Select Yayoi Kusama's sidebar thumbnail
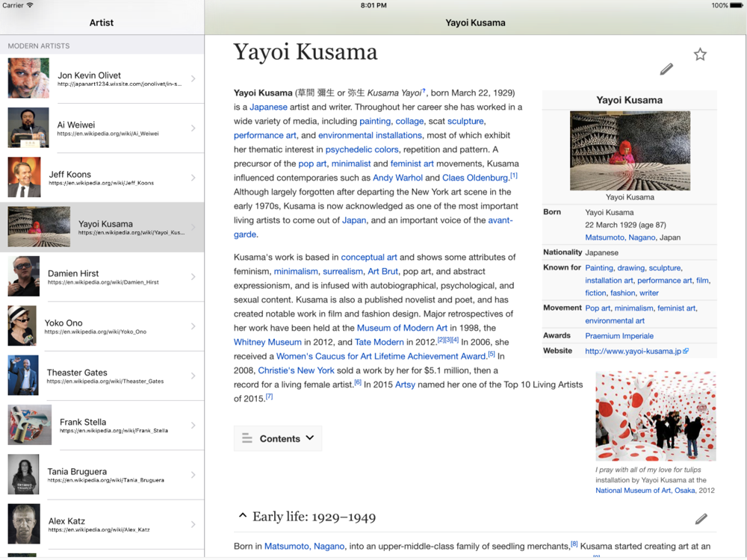Screen dimensions: 747x560 [39, 227]
